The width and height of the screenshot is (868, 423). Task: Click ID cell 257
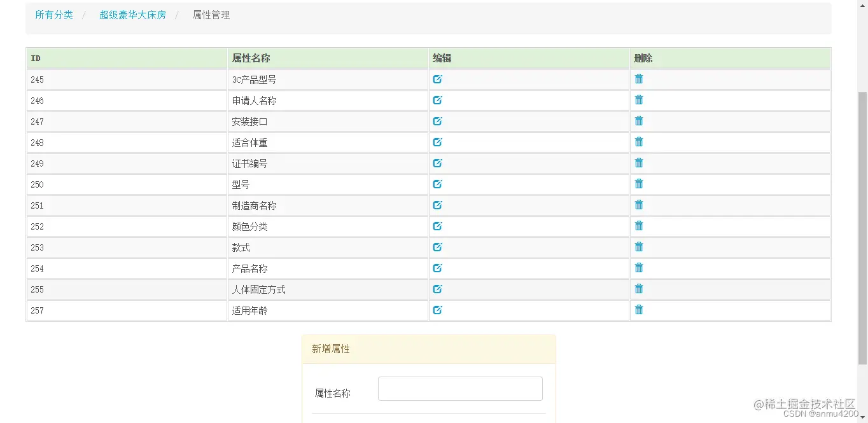click(x=127, y=310)
